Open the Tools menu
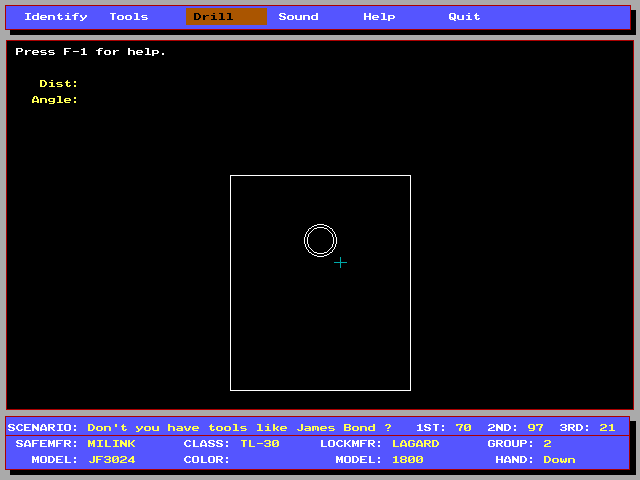 coord(129,17)
